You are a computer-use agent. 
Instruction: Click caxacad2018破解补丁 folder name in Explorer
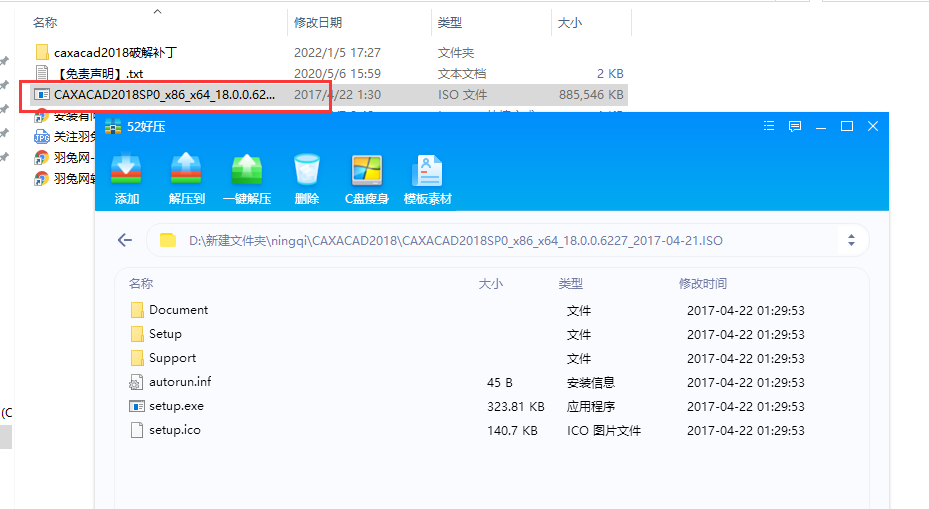click(116, 52)
